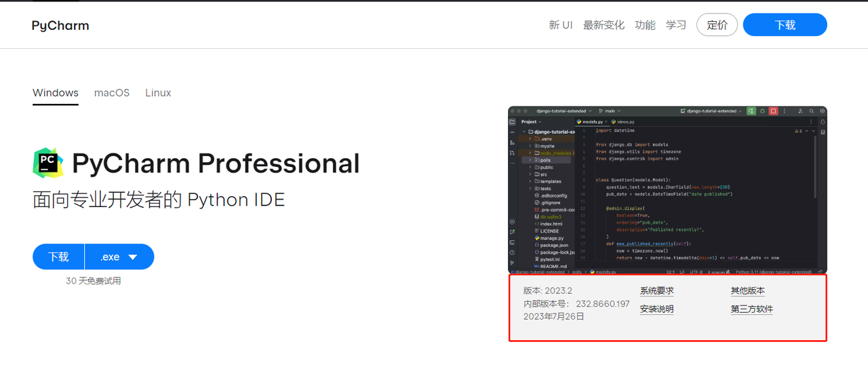This screenshot has height=378, width=868.
Task: Open the main branch dropdown in IDE preview
Action: click(x=609, y=111)
